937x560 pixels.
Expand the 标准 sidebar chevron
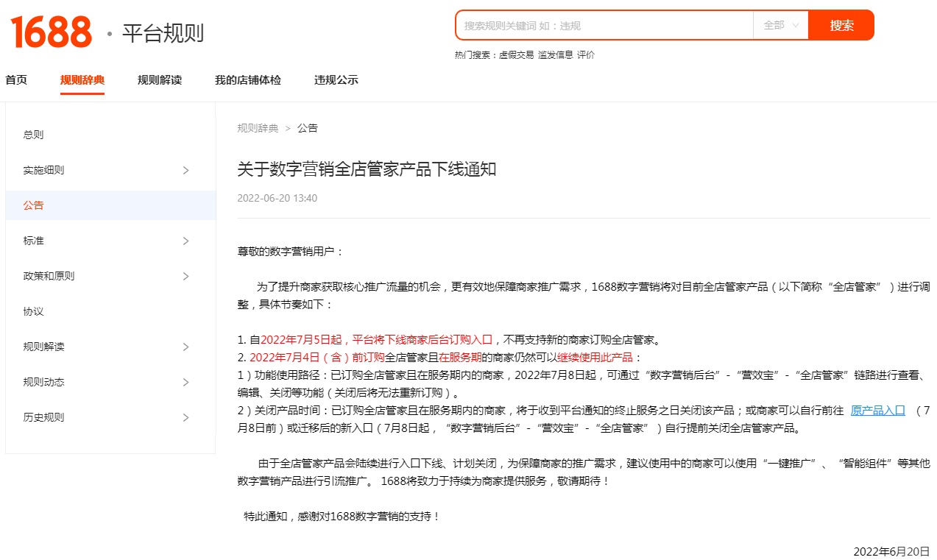point(185,241)
